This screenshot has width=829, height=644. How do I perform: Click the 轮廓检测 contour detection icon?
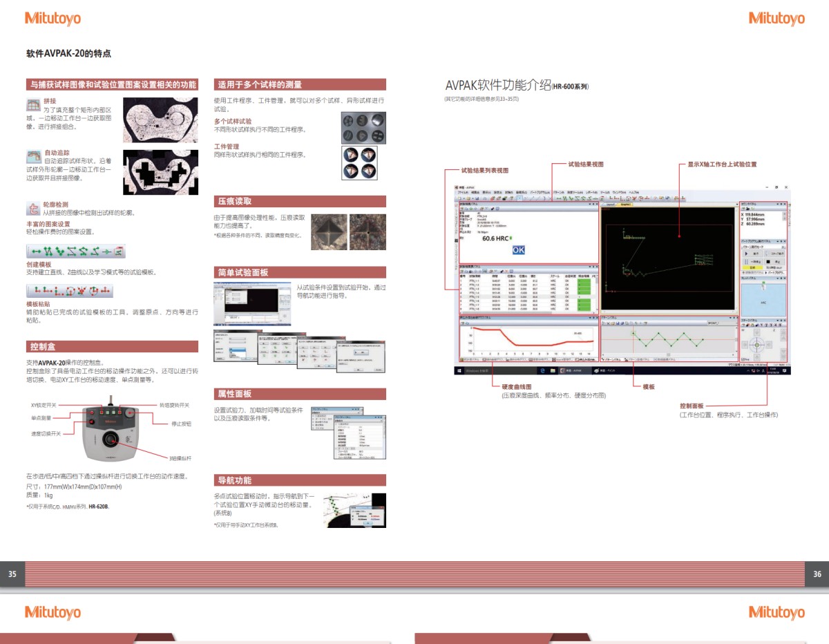point(33,208)
